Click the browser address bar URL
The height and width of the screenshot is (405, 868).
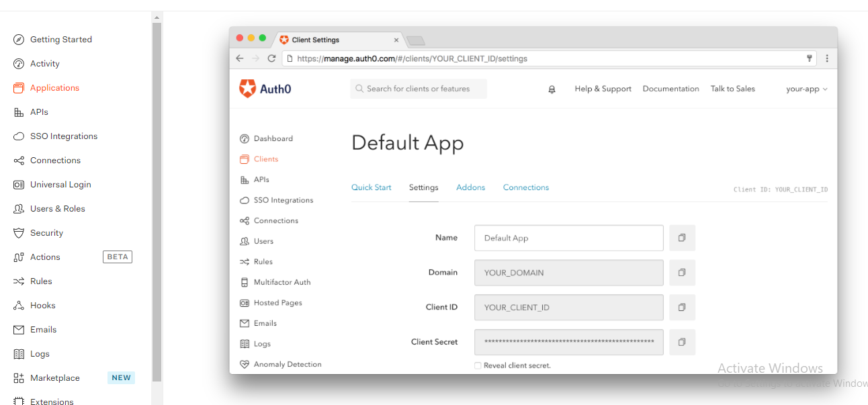tap(412, 58)
